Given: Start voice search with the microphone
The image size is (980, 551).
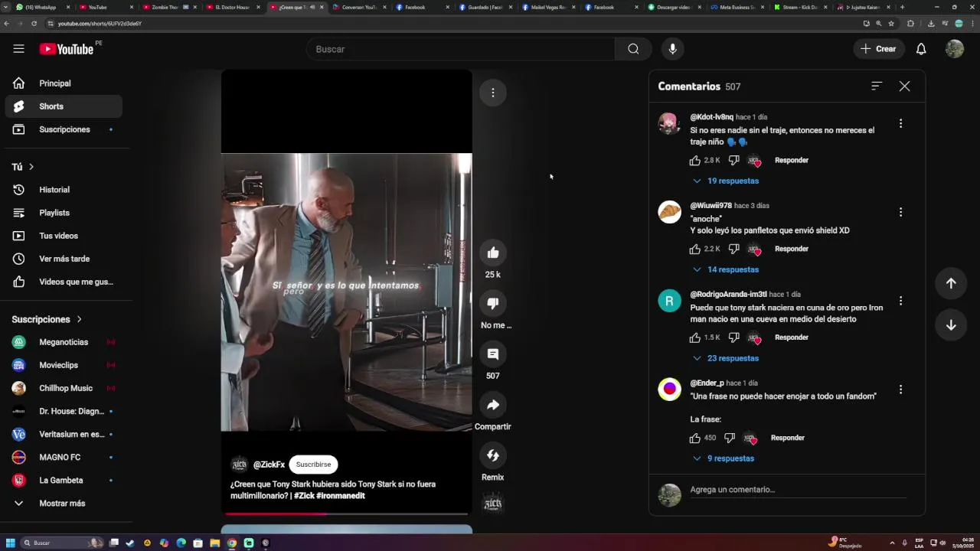Looking at the screenshot, I should pos(672,49).
